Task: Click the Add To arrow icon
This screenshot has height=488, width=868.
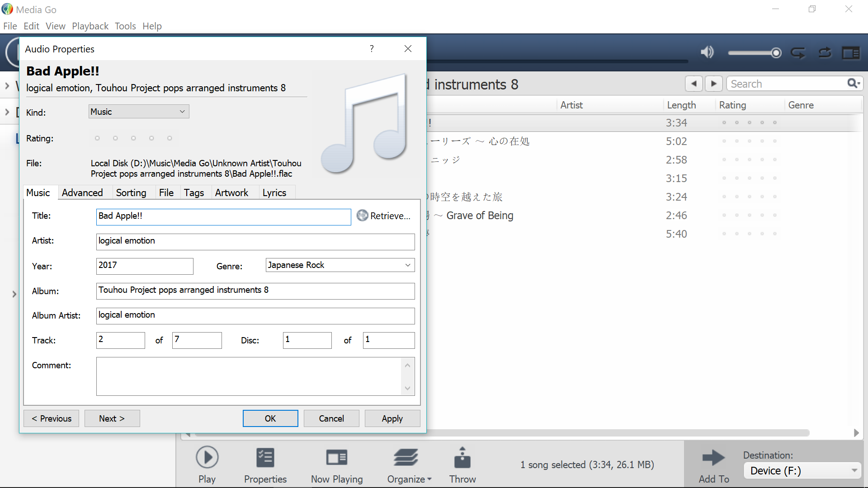Action: tap(713, 458)
